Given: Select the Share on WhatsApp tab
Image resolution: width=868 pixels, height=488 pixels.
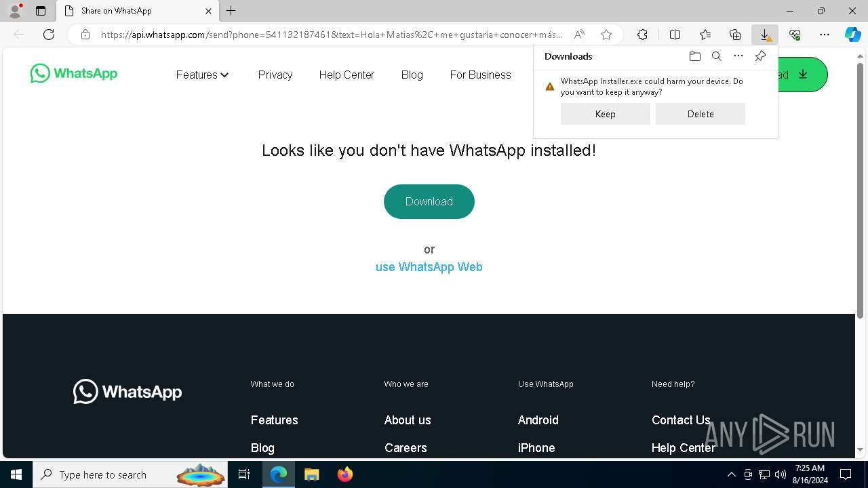Looking at the screenshot, I should tap(138, 11).
